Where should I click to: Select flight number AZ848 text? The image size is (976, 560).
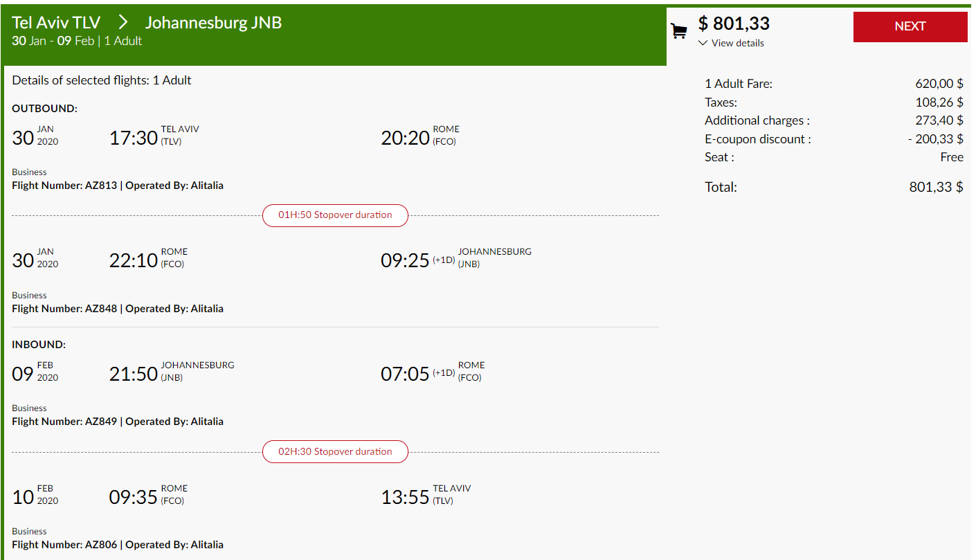(x=64, y=309)
